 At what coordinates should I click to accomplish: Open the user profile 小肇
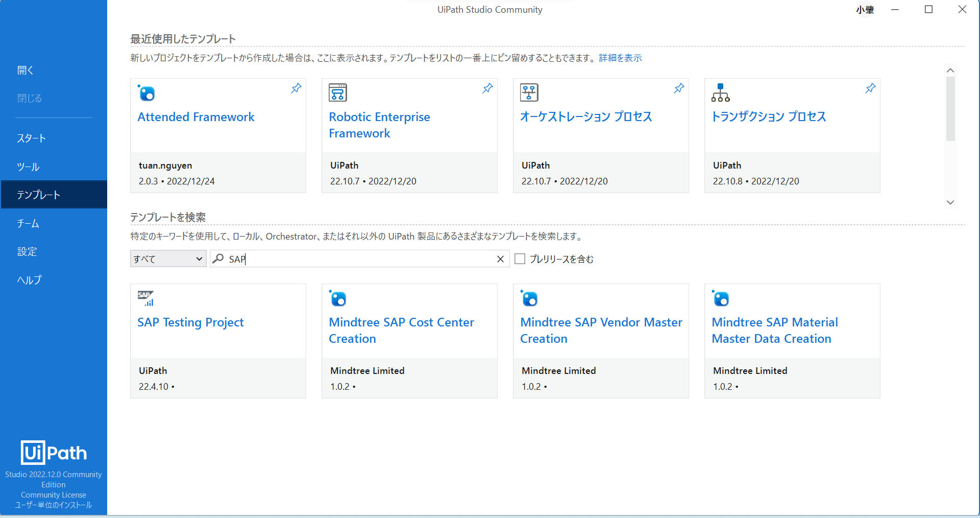865,10
